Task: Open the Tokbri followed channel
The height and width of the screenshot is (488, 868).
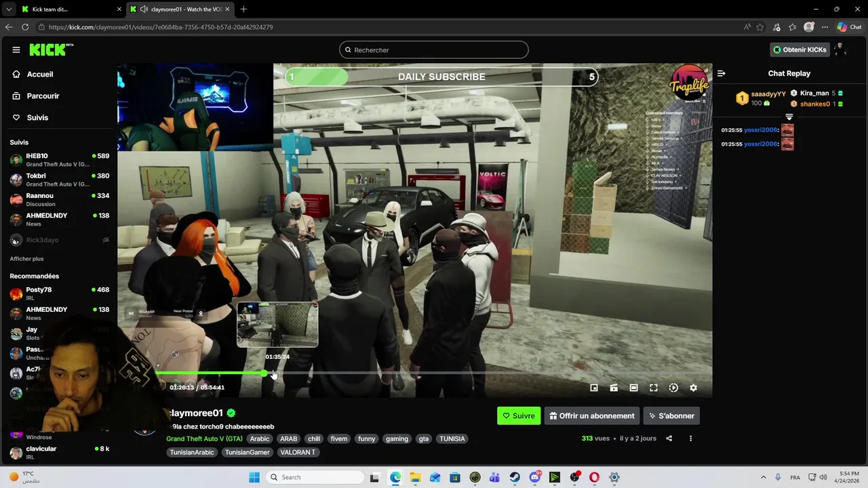Action: [x=59, y=180]
